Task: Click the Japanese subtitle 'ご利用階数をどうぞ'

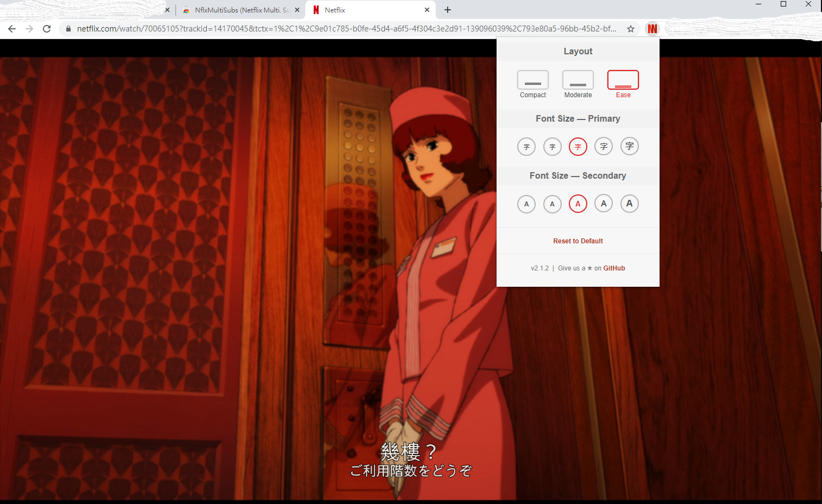Action: pyautogui.click(x=411, y=471)
